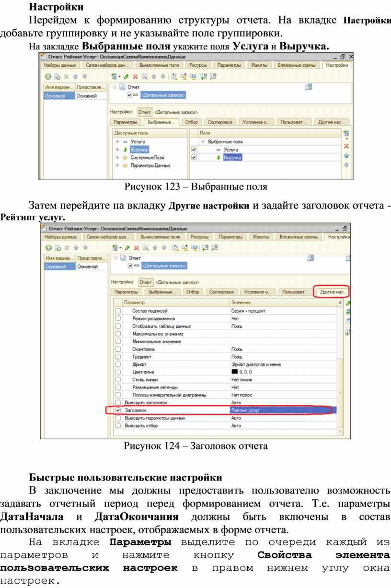Open Сортировка tab in Рисунок 124 window
The width and height of the screenshot is (391, 588).
(221, 292)
